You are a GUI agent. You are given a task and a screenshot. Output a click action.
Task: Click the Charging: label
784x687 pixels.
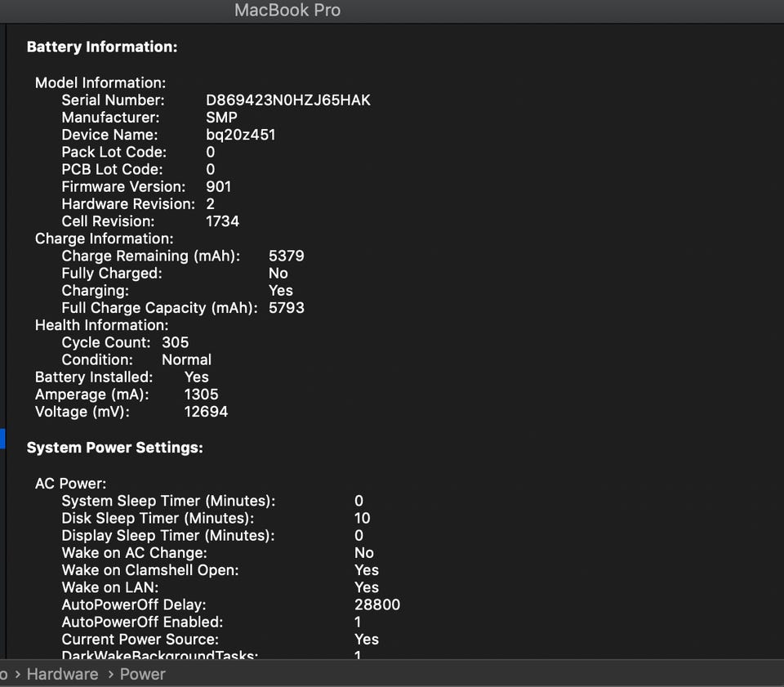click(x=95, y=291)
